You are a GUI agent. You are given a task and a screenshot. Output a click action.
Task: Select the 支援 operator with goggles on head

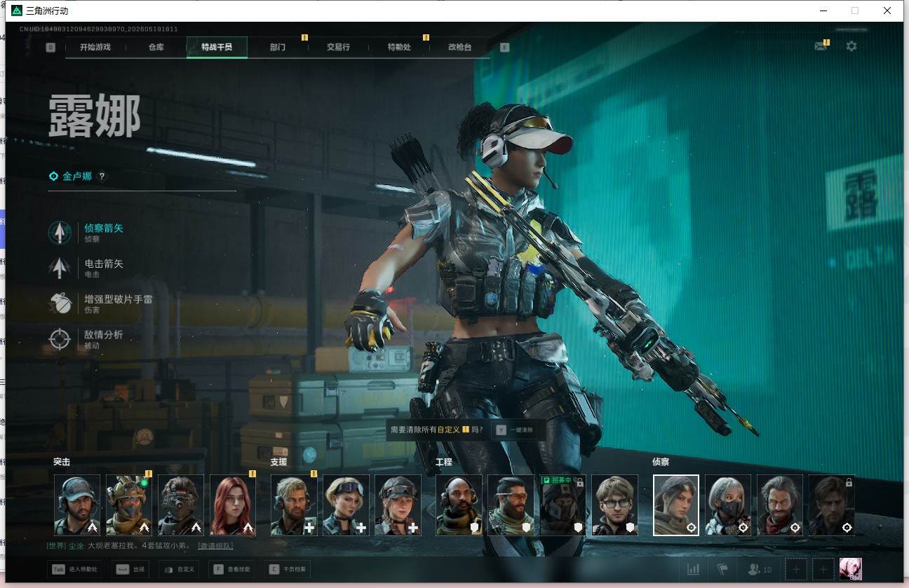(346, 505)
